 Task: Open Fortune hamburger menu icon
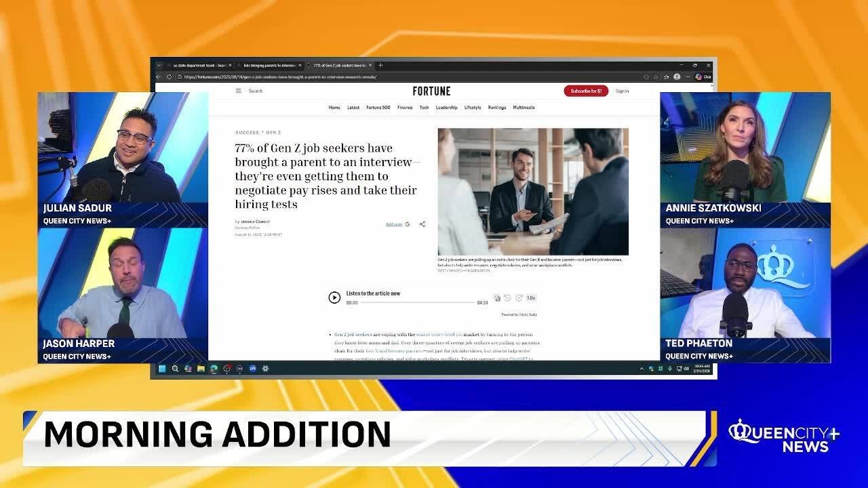[238, 91]
